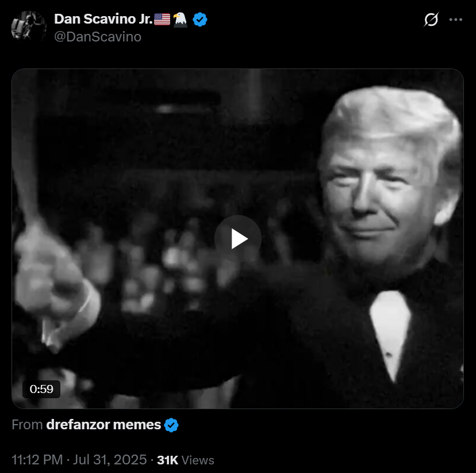The height and width of the screenshot is (473, 476).
Task: Click the 11:12 PM post time
Action: [37, 460]
